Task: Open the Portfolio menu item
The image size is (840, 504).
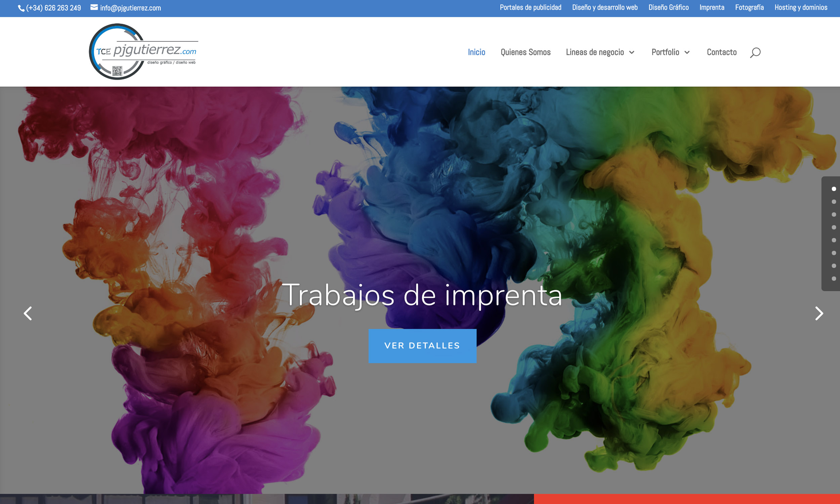Action: point(665,52)
